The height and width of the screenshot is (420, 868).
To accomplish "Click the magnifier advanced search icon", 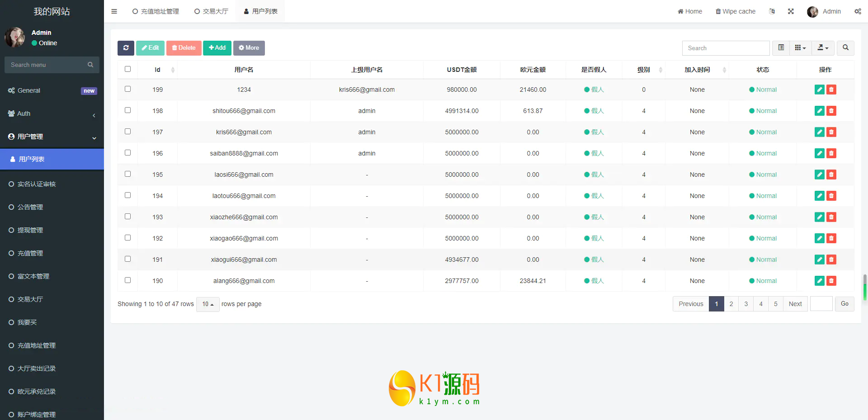I will 845,48.
